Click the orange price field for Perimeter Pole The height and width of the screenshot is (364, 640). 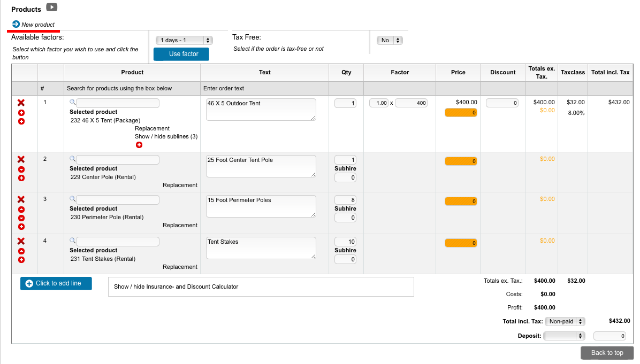point(461,202)
